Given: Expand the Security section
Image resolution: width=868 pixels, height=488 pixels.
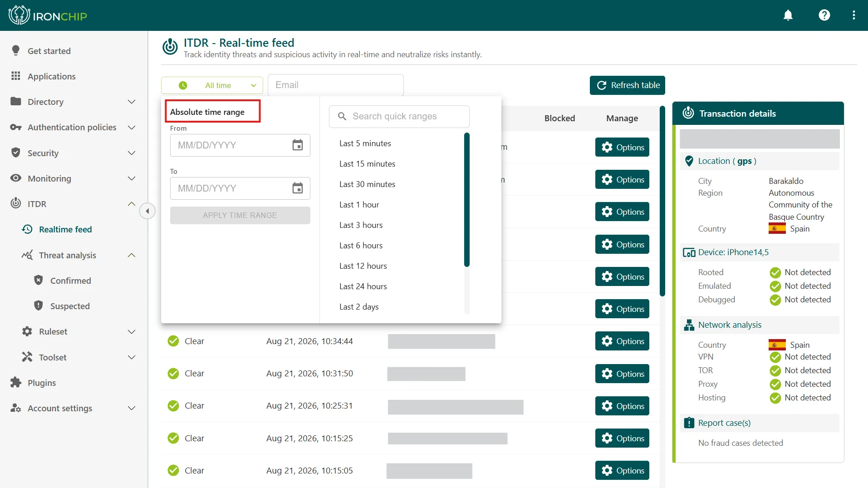Looking at the screenshot, I should (132, 153).
